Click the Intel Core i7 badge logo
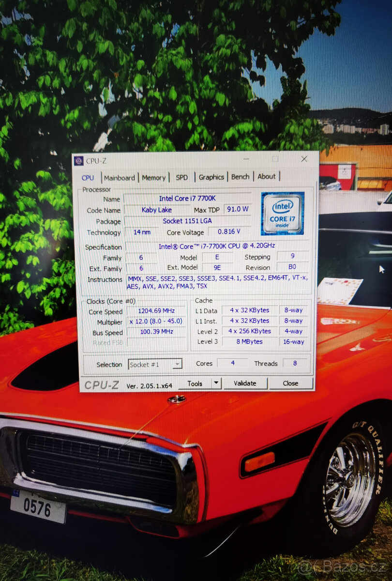 coord(282,212)
